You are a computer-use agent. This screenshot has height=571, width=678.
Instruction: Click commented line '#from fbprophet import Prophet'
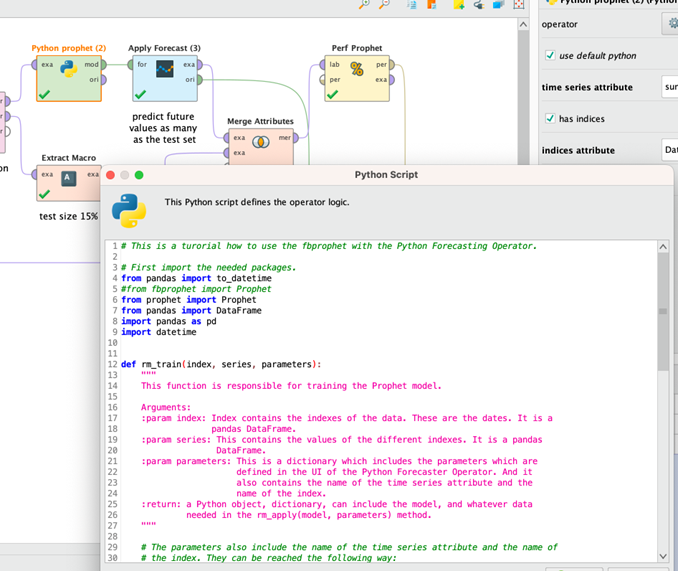196,289
